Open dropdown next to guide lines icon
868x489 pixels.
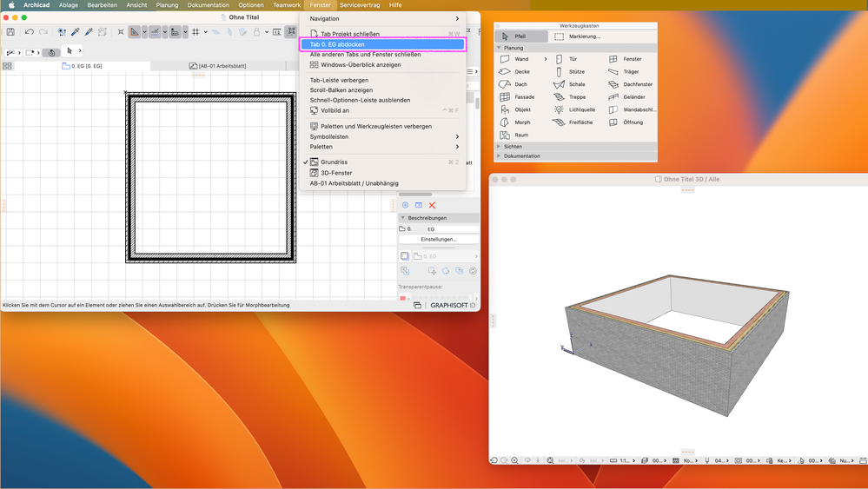pyautogui.click(x=144, y=32)
